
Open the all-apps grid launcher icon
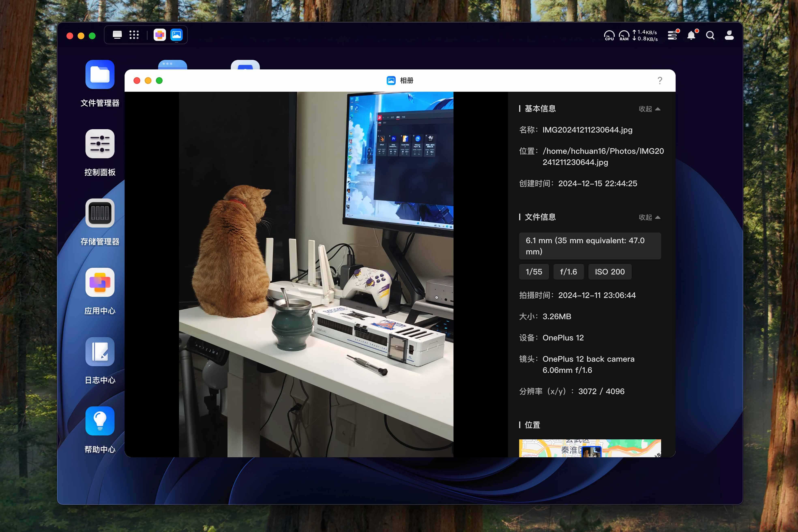point(134,35)
